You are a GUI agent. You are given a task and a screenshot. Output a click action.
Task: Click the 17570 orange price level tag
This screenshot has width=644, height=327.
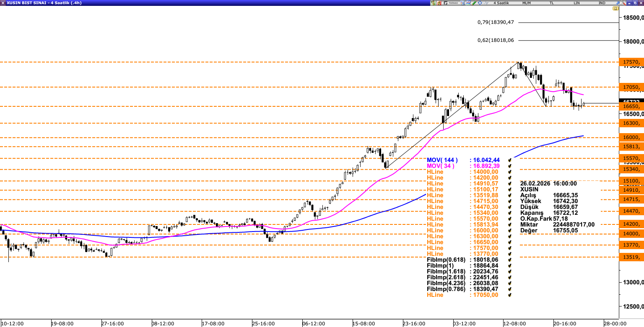(631, 62)
